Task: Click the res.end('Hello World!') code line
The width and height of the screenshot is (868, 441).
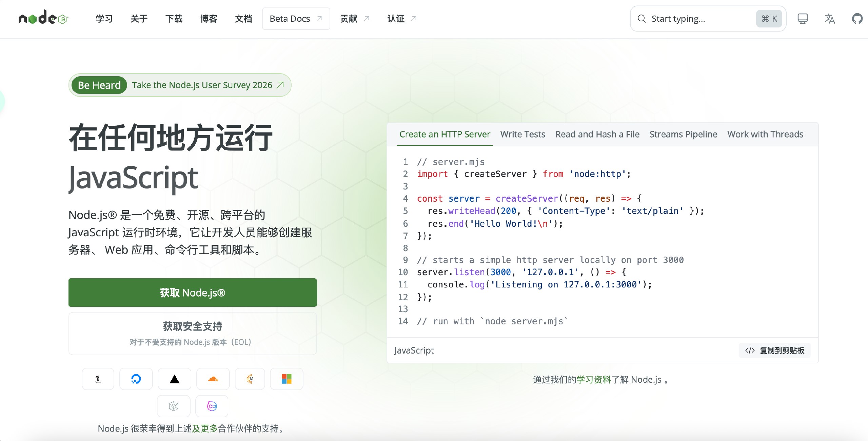Action: point(495,224)
